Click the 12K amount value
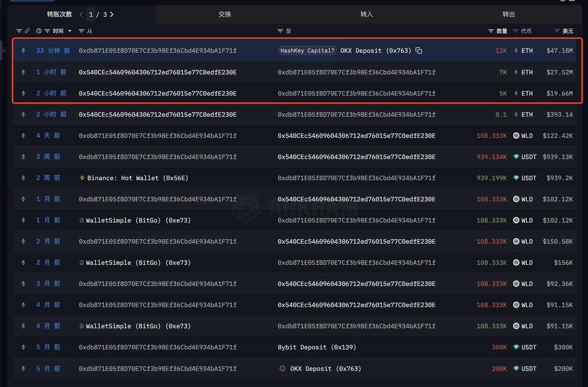This screenshot has height=387, width=588. 501,51
